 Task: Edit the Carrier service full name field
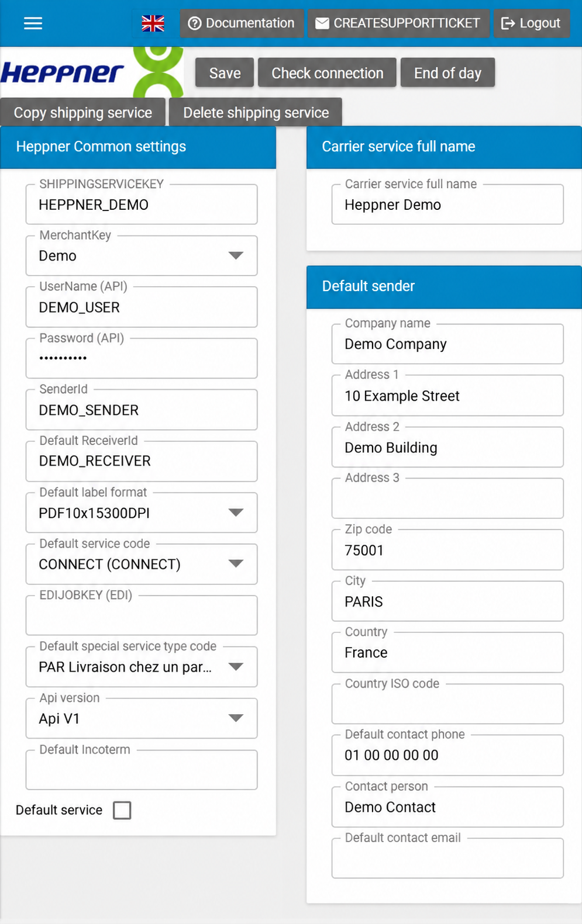point(447,205)
